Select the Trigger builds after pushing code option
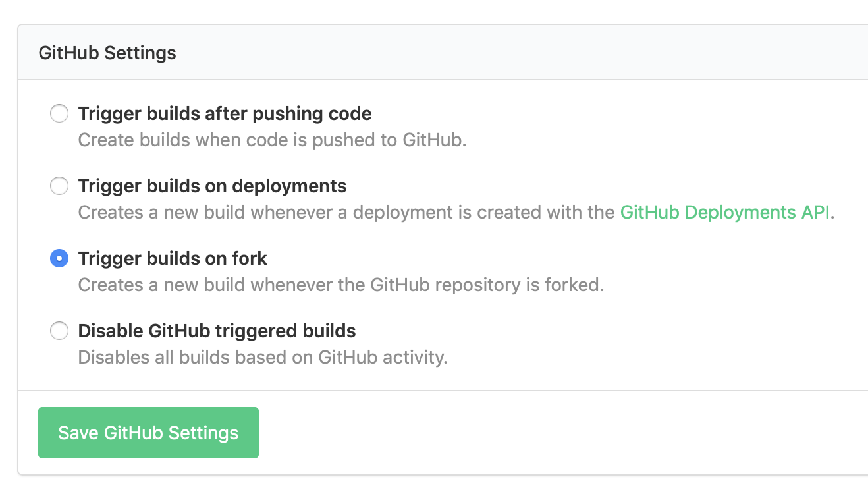This screenshot has width=868, height=498. pyautogui.click(x=59, y=113)
